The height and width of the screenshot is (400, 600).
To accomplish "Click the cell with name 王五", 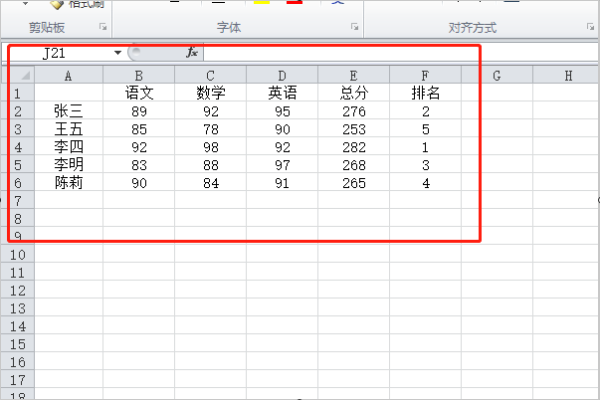I will [68, 129].
